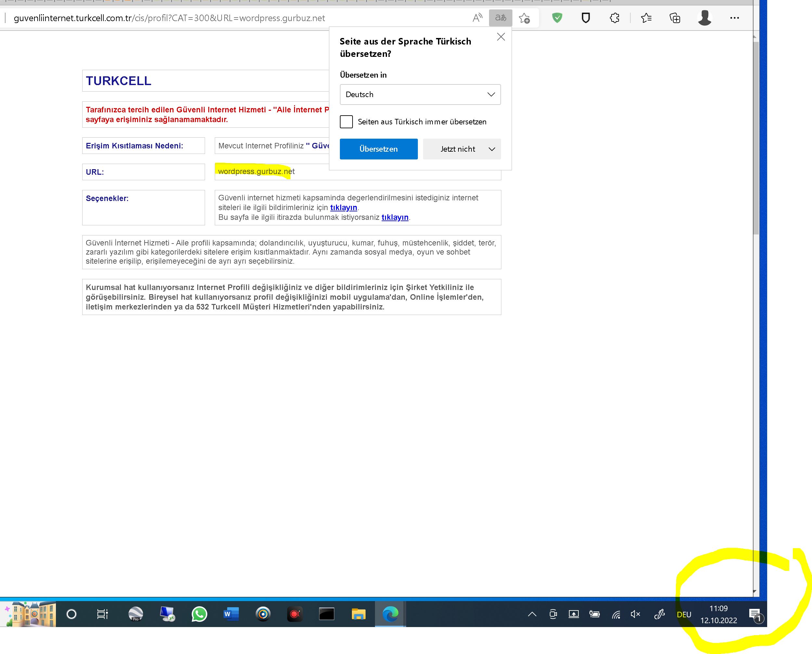Image resolution: width=812 pixels, height=654 pixels.
Task: Open File Explorer from taskbar
Action: tap(358, 614)
